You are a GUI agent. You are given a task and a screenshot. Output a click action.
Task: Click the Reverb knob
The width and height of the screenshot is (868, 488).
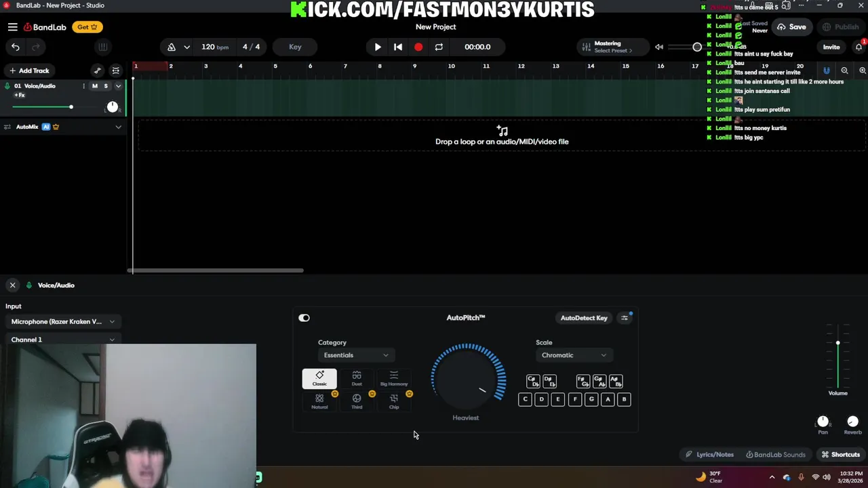pos(853,422)
